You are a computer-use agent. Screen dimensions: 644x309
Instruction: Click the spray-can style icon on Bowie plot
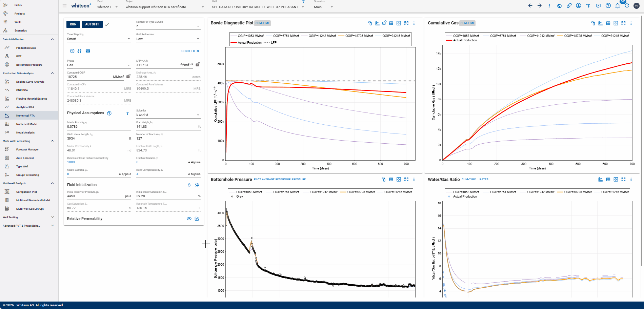click(370, 23)
